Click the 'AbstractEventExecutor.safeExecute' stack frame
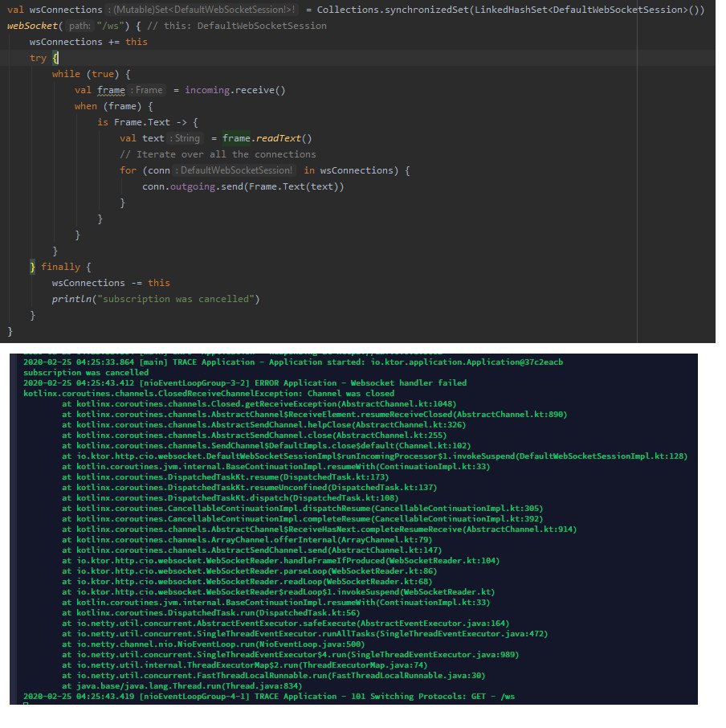Screen dimensions: 726x728 click(285, 623)
